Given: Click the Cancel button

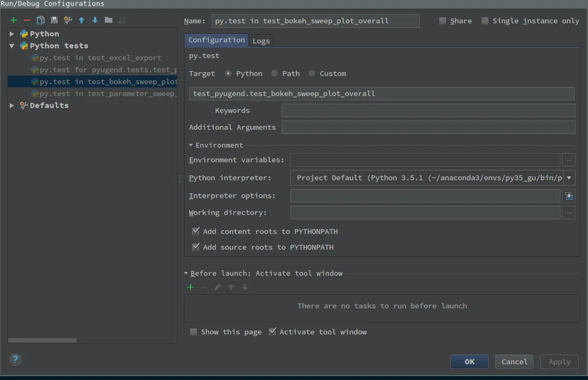Looking at the screenshot, I should coord(514,362).
